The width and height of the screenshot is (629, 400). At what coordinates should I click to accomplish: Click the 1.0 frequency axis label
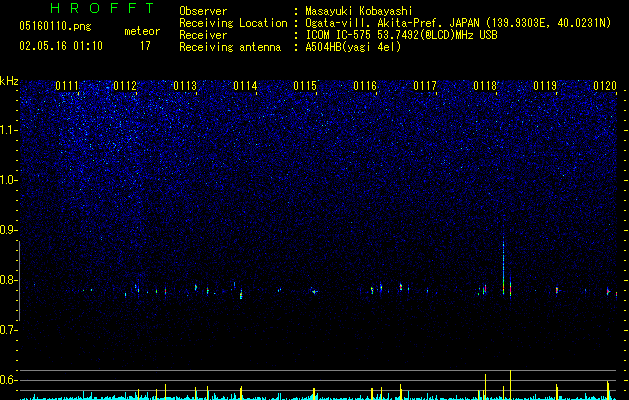pos(9,180)
